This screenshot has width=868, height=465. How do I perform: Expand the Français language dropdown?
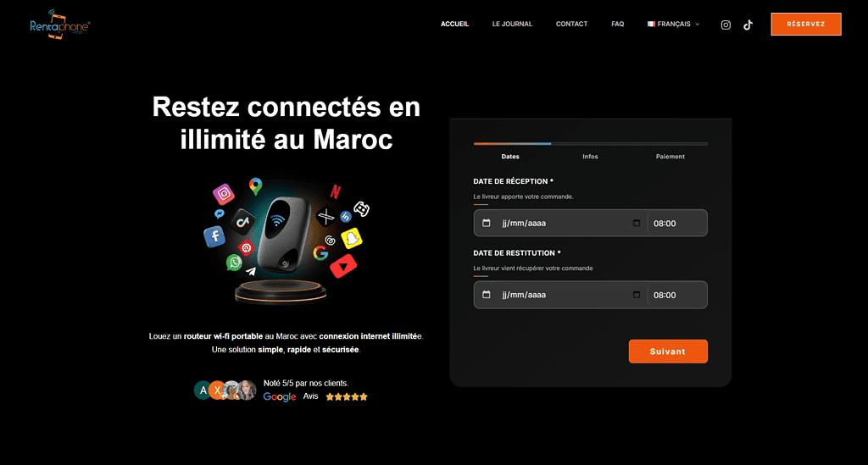[674, 24]
